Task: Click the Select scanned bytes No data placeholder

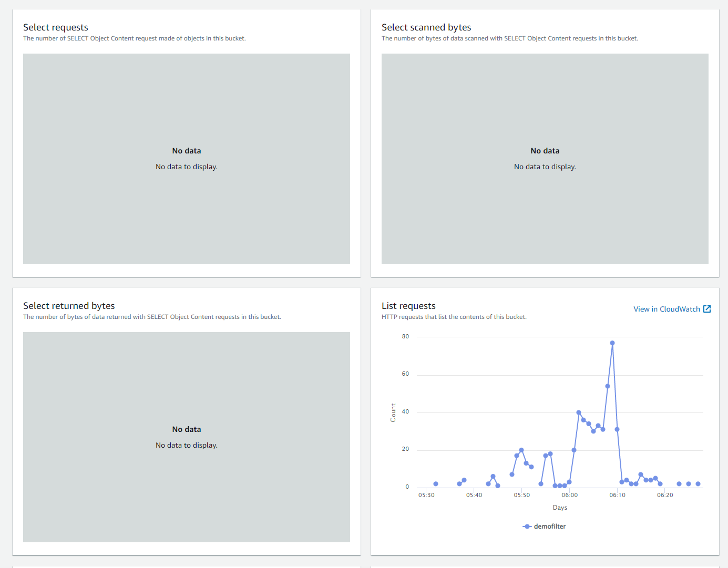Action: 545,159
